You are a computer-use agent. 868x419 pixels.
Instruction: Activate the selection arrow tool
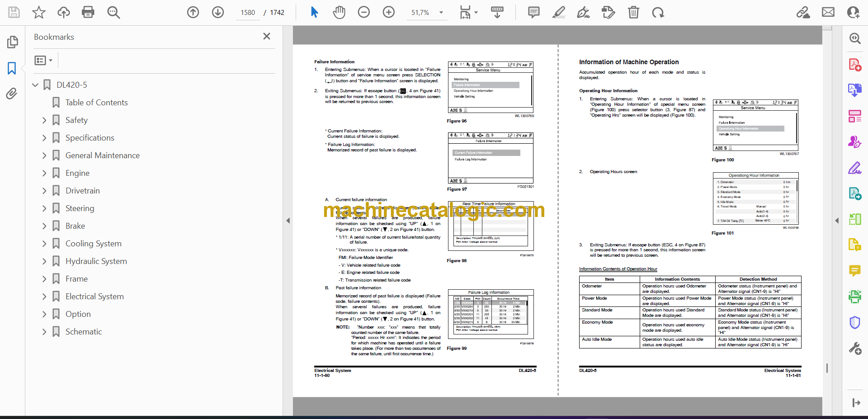315,12
